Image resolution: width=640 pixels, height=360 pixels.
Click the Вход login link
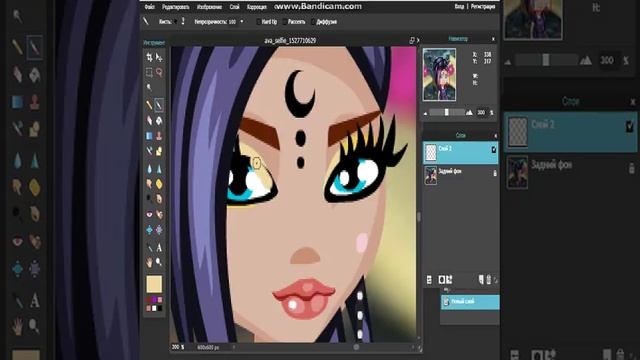pyautogui.click(x=459, y=7)
